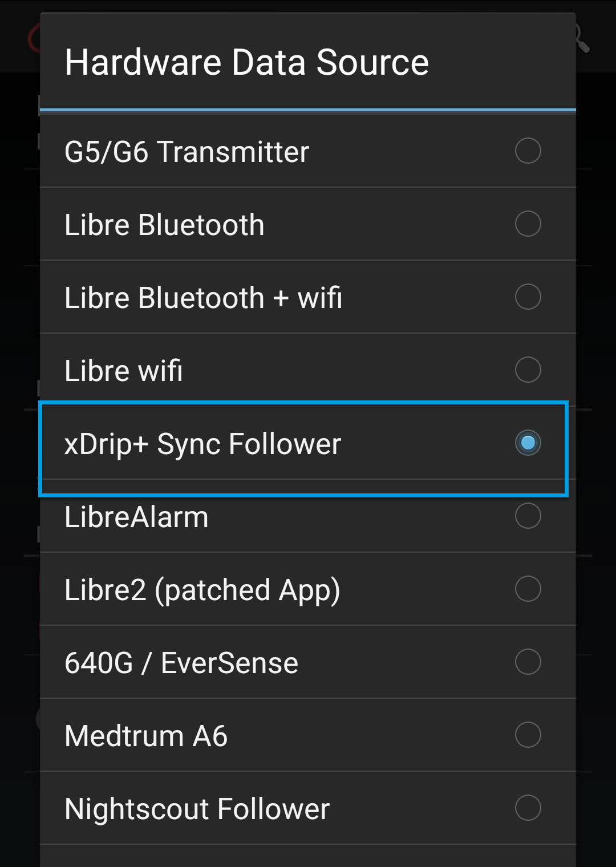
Task: Select the G5/G6 Transmitter radio button
Action: tap(527, 151)
